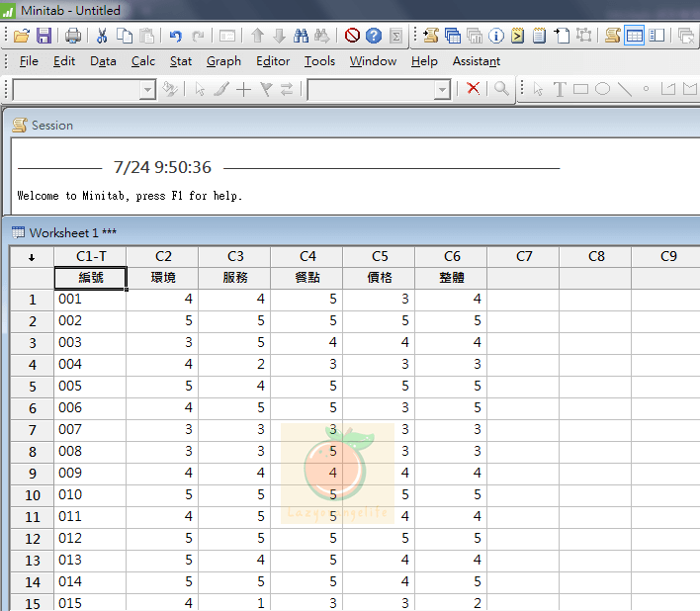
Task: Click the crosshair plus tool icon
Action: click(x=244, y=90)
